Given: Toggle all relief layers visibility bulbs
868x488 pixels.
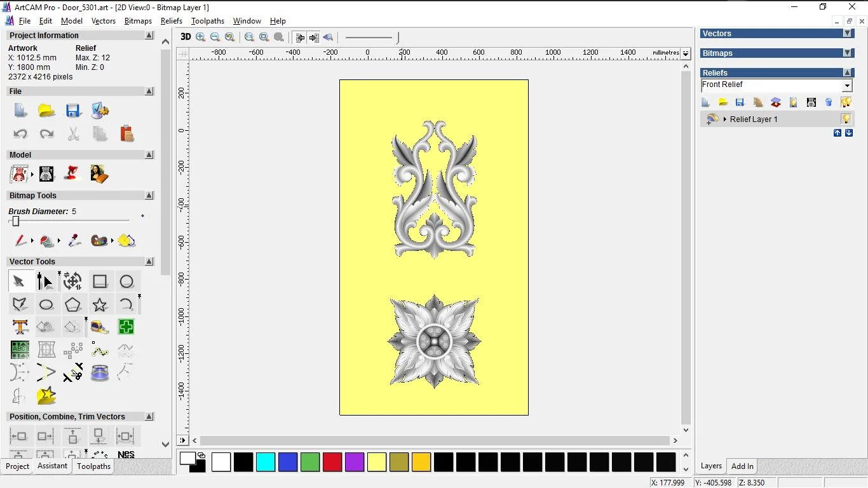Looking at the screenshot, I should 846,102.
